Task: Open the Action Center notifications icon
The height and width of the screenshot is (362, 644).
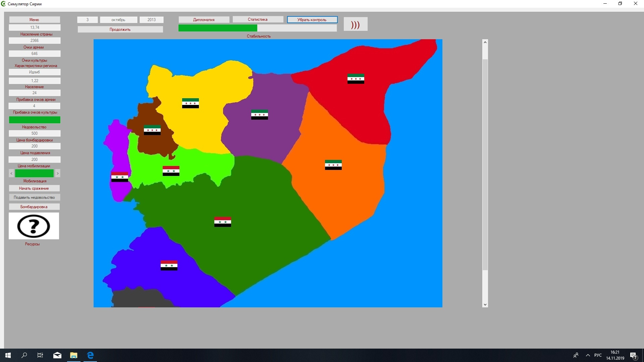Action: [x=634, y=355]
